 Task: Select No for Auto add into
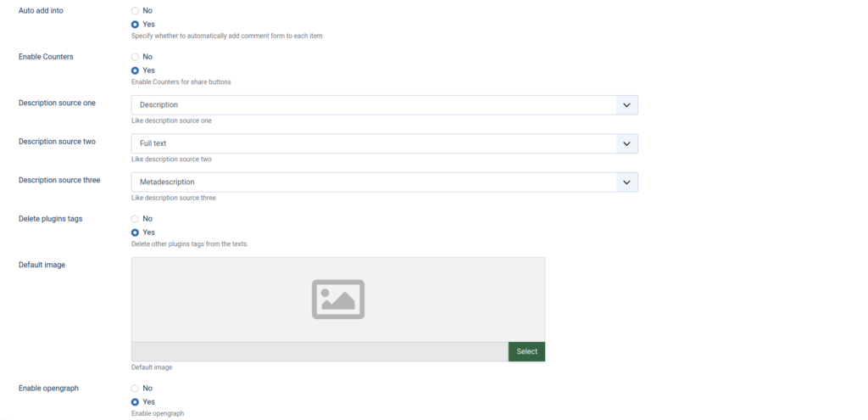click(135, 10)
